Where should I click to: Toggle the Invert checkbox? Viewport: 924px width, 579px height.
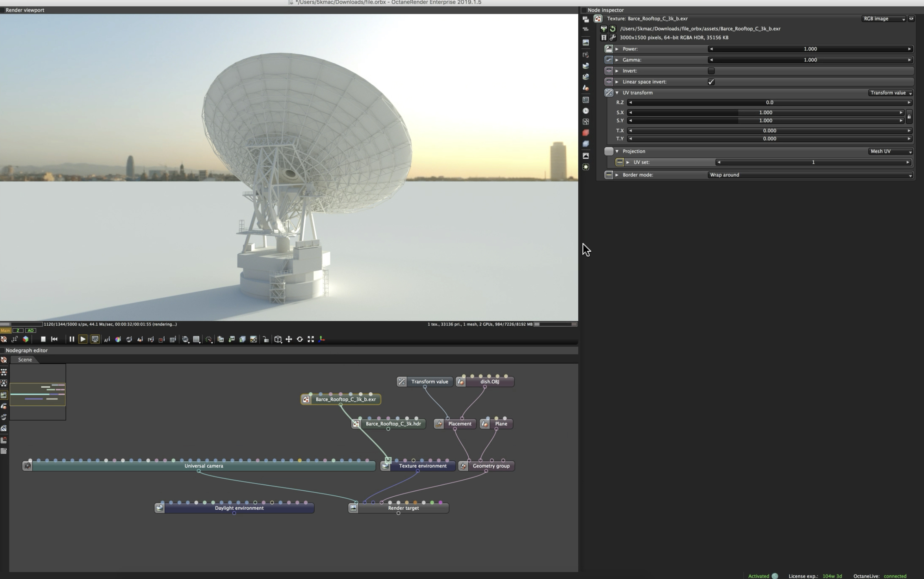click(x=711, y=71)
